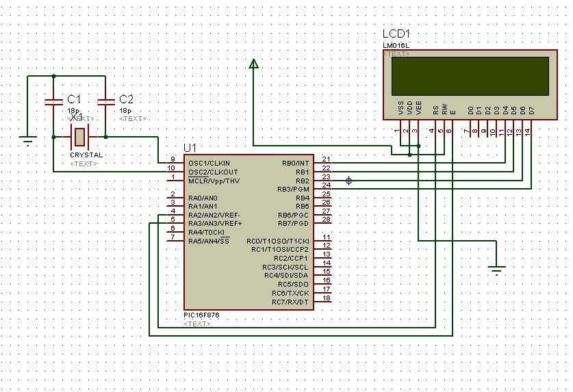
Task: Click the 'RB4' pin label
Action: pyautogui.click(x=303, y=198)
